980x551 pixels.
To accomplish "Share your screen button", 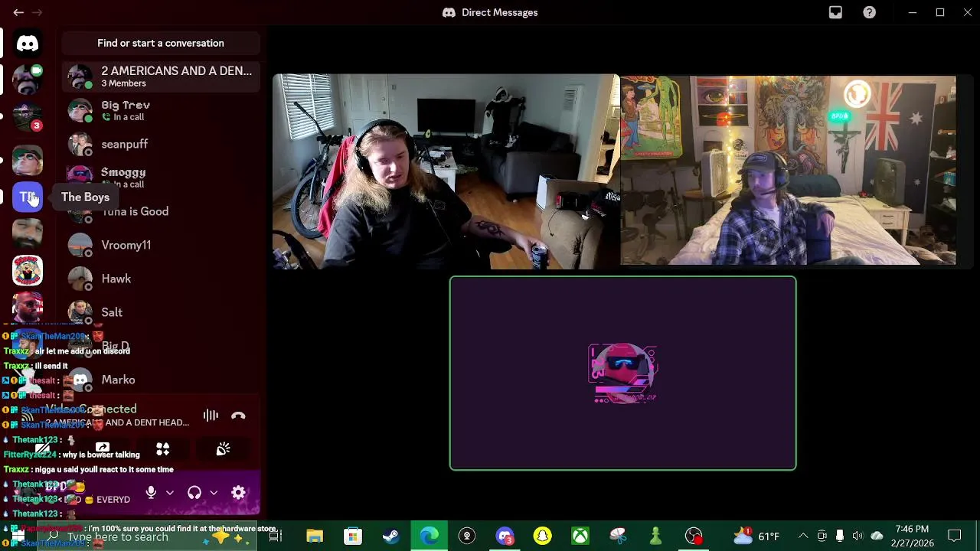I will 102,448.
